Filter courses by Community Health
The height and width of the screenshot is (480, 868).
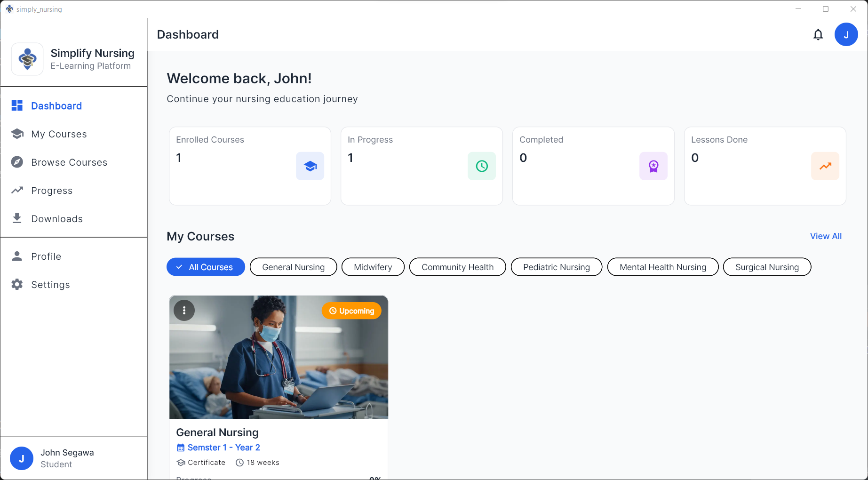[x=457, y=267]
